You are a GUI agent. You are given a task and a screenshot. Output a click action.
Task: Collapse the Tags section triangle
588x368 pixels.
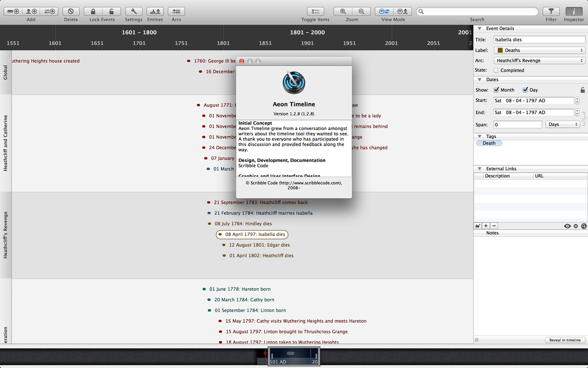[479, 136]
